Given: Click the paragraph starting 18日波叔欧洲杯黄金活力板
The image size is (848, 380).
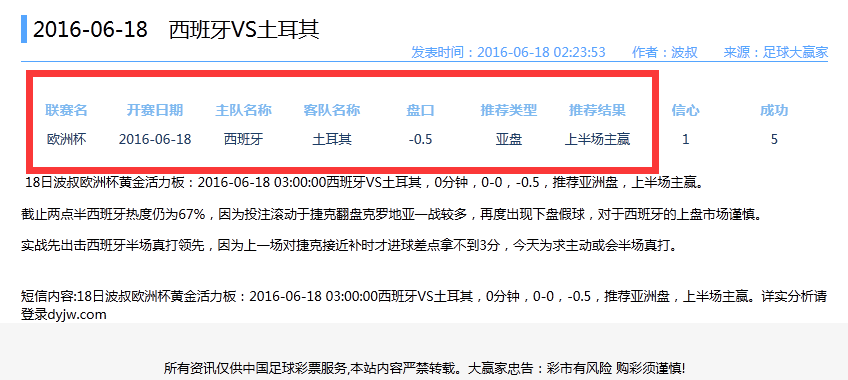Looking at the screenshot, I should point(366,182).
